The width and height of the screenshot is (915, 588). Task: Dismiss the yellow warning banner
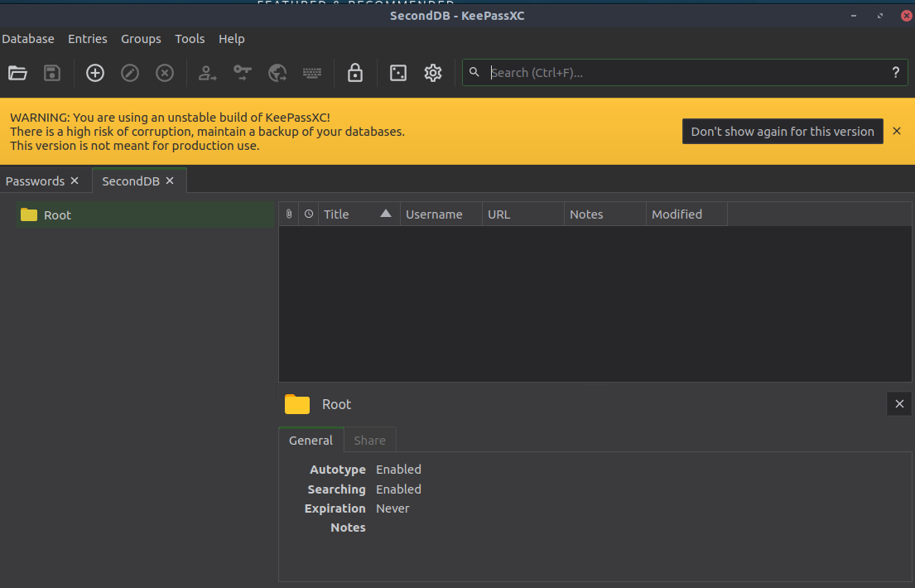point(897,132)
